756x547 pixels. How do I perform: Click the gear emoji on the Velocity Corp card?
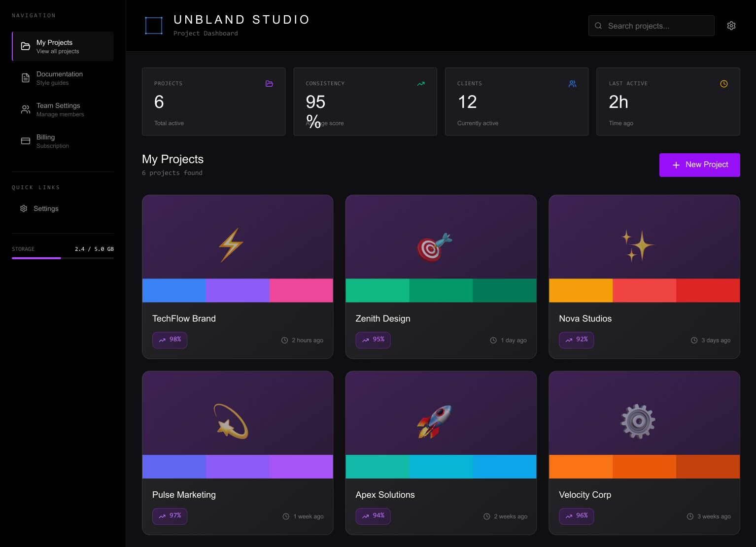pyautogui.click(x=638, y=421)
